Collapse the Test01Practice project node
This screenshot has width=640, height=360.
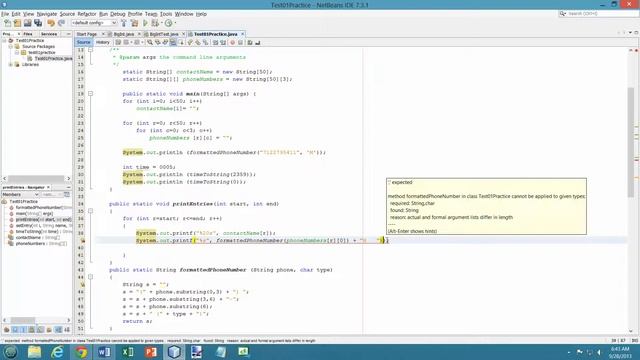coord(4,41)
